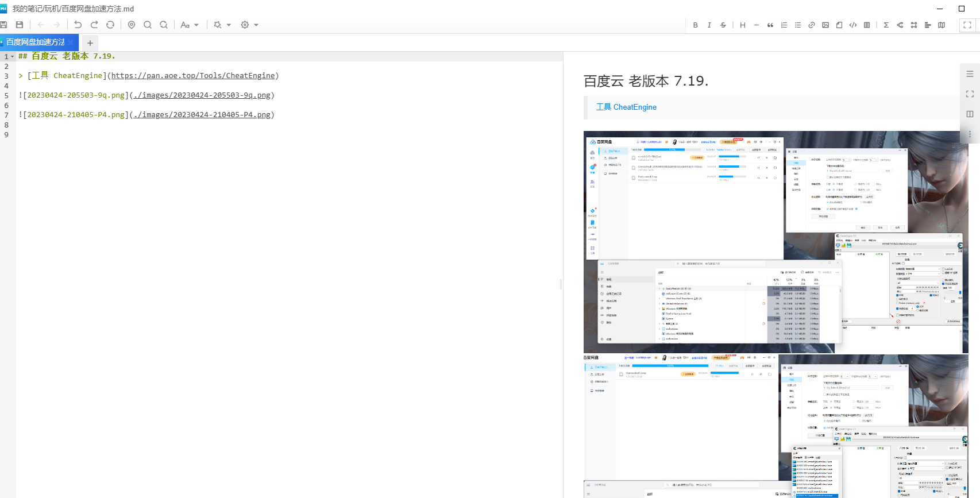Click the file attachment icon
The width and height of the screenshot is (980, 498).
[839, 25]
